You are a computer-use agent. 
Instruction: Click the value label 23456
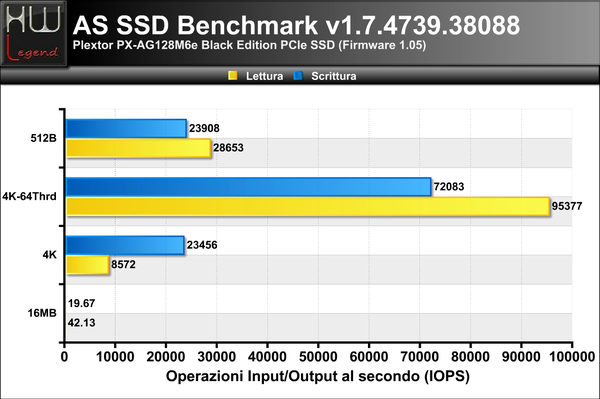coord(202,245)
